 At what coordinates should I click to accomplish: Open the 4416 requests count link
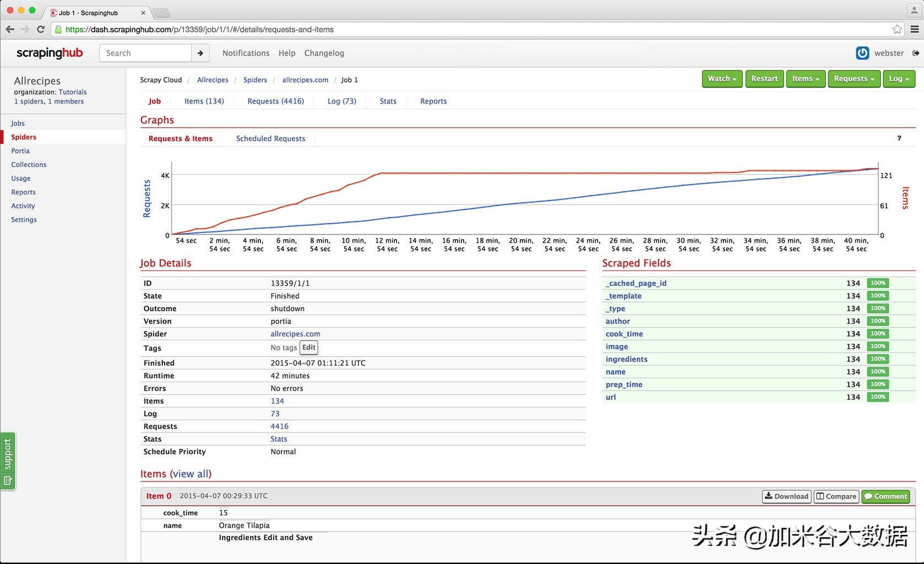[279, 426]
